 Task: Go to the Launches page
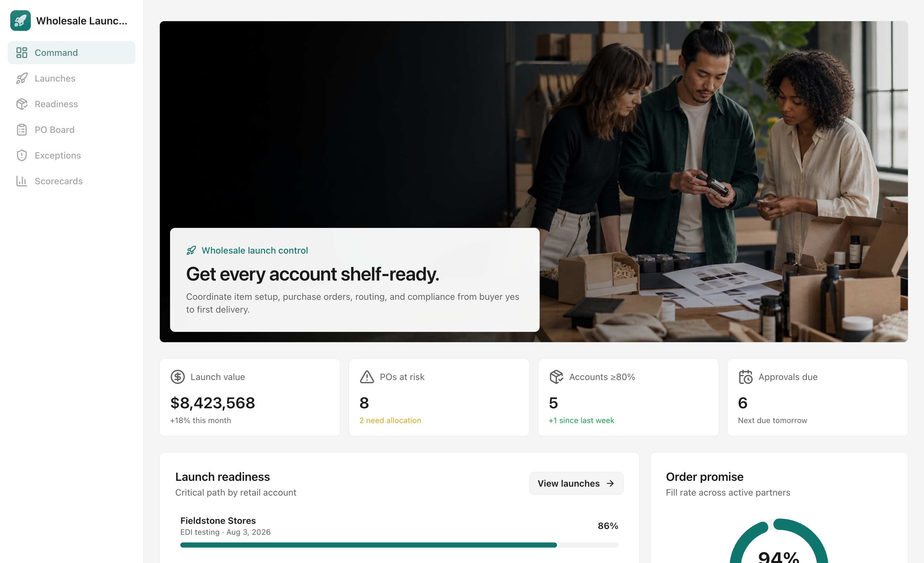tap(72, 78)
